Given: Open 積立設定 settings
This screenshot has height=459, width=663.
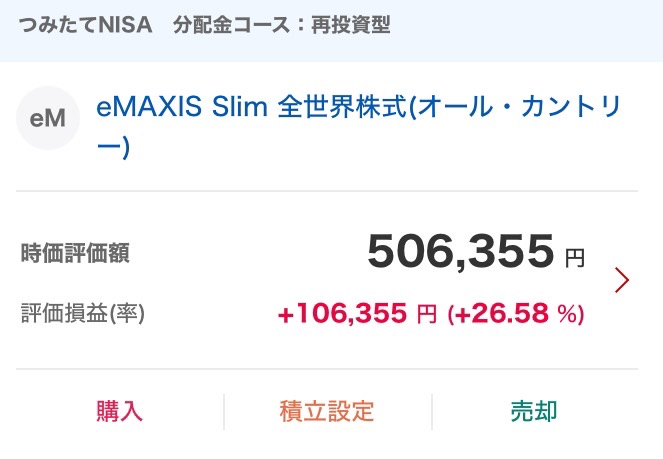Looking at the screenshot, I should [x=327, y=411].
